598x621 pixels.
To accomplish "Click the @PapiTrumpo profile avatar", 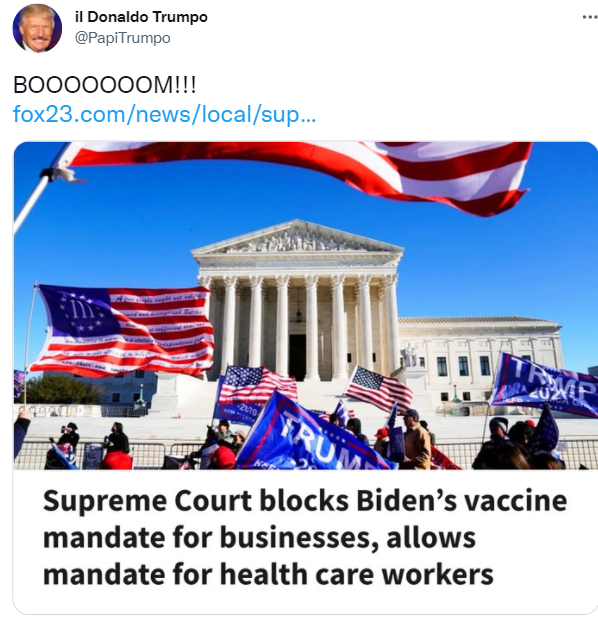I will 37,28.
